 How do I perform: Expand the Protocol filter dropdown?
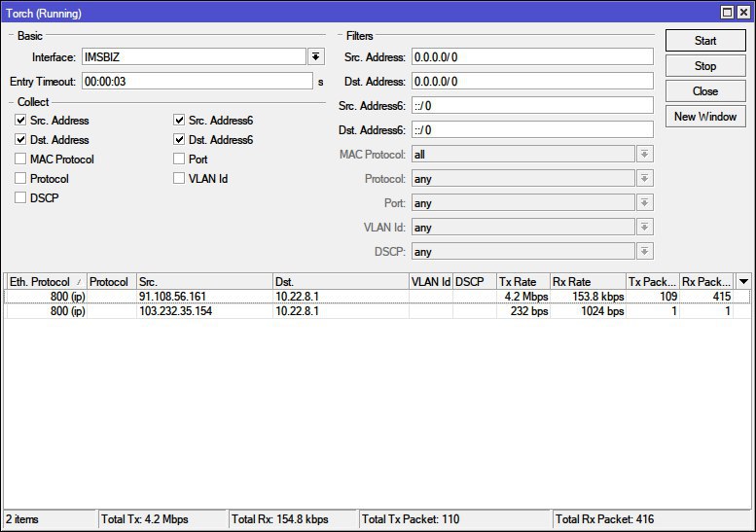coord(644,179)
